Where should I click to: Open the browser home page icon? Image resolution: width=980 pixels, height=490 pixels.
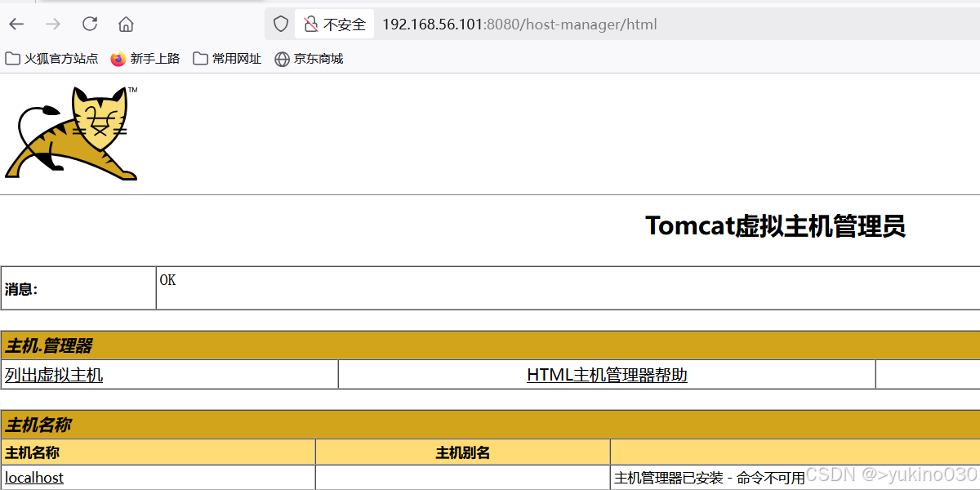(126, 24)
